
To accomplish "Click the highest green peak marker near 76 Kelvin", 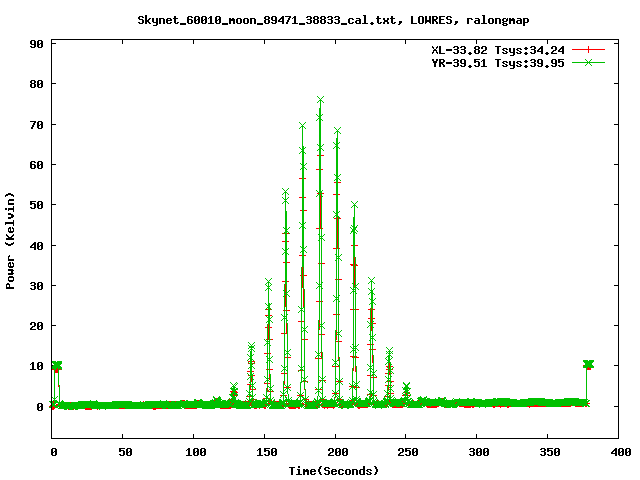I will (x=320, y=100).
